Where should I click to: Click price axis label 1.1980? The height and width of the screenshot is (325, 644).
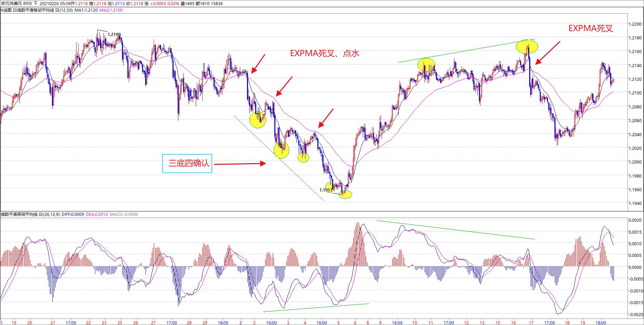635,176
